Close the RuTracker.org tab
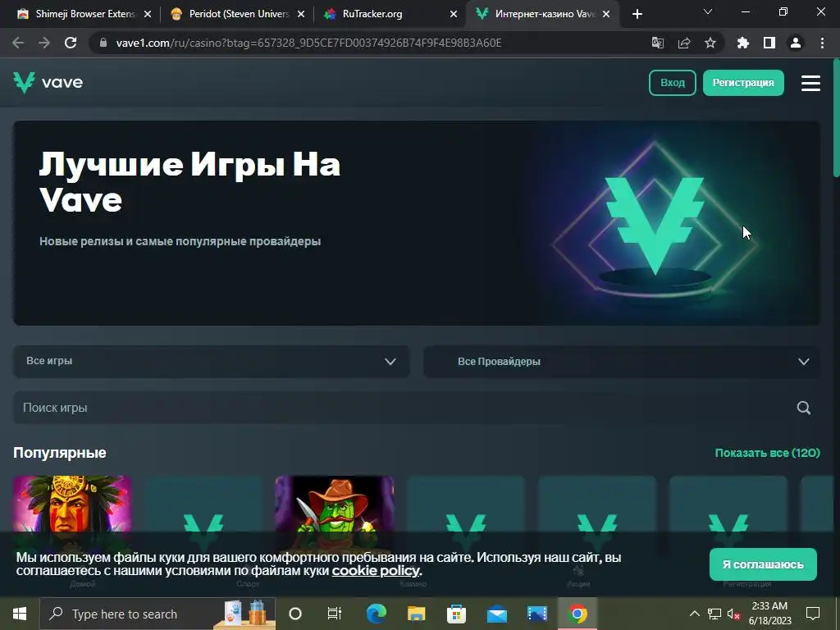Screen dimensions: 840x630 [454, 15]
